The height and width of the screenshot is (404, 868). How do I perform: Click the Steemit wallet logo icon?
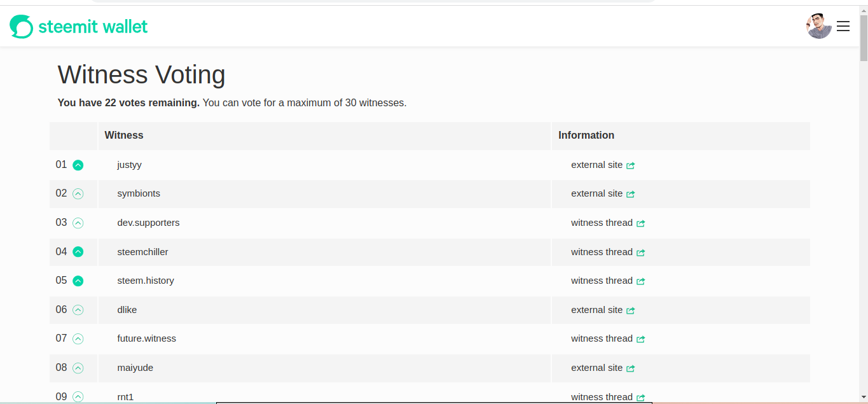click(x=21, y=27)
